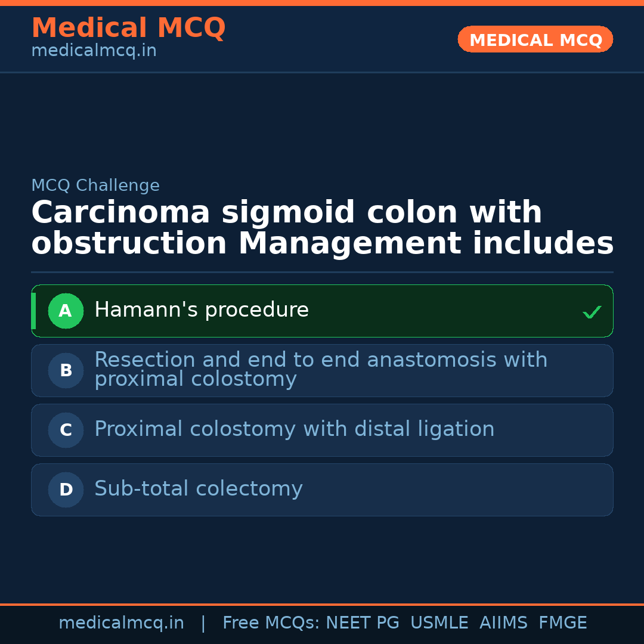Click the MCQ Challenge label

(95, 185)
